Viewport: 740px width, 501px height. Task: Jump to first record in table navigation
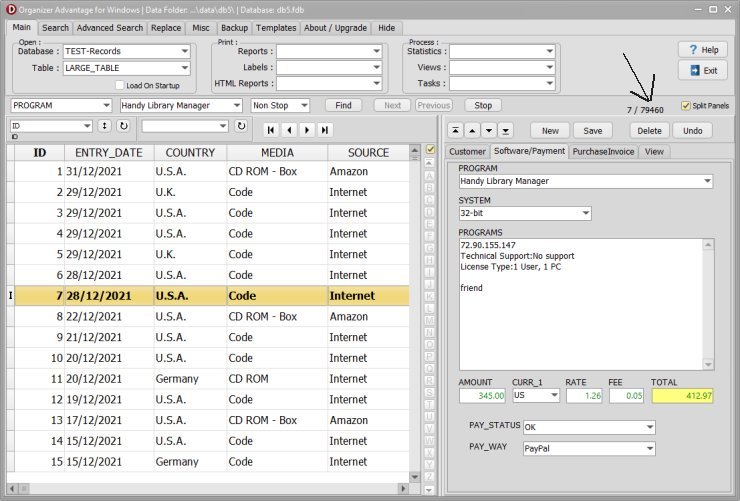tap(271, 130)
